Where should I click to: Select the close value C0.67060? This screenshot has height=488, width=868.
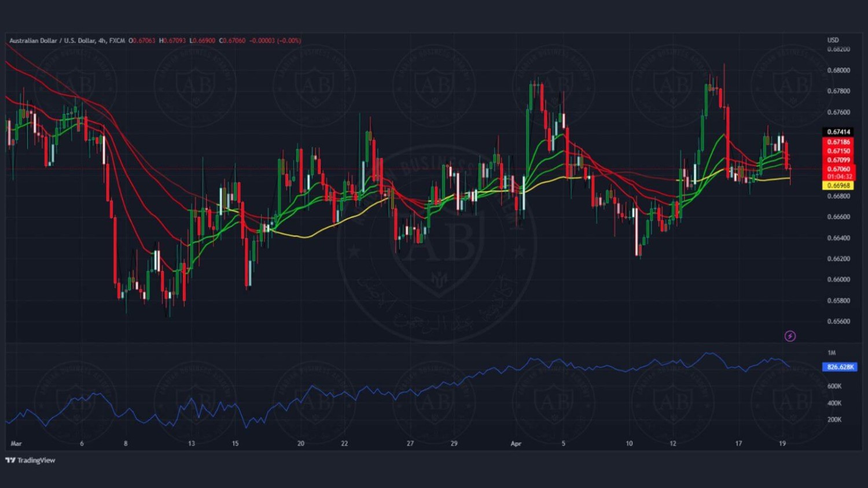pos(233,40)
